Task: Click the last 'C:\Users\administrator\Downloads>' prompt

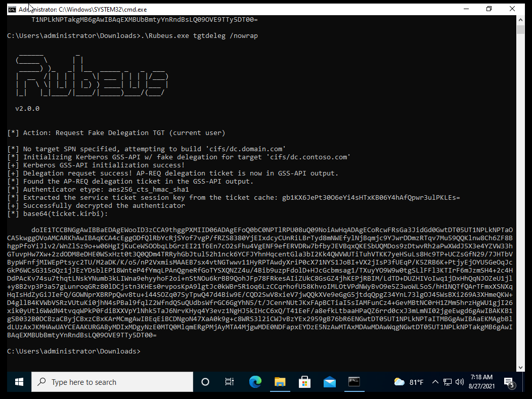Action: coord(74,351)
